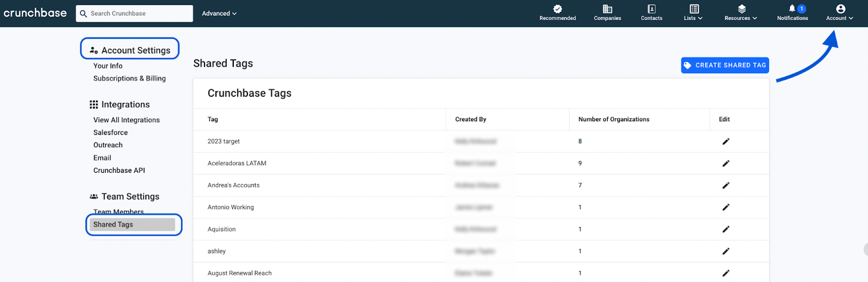The height and width of the screenshot is (282, 868).
Task: Select Shared Tags in sidebar
Action: (132, 224)
